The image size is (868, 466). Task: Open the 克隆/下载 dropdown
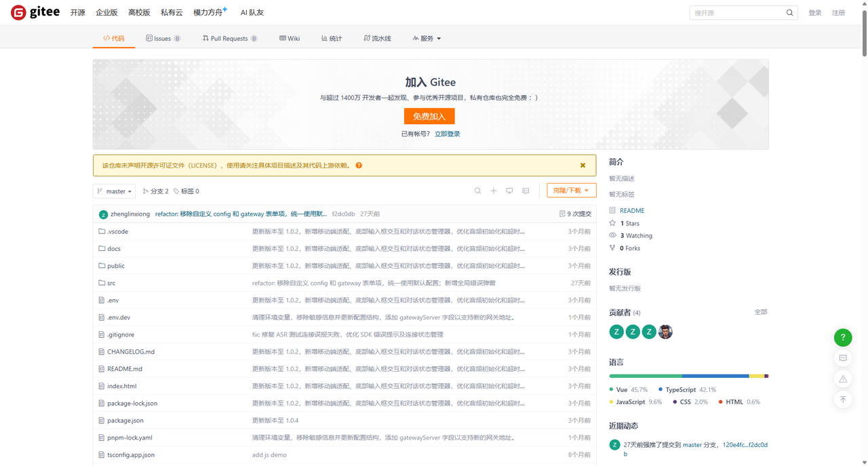[x=572, y=191]
